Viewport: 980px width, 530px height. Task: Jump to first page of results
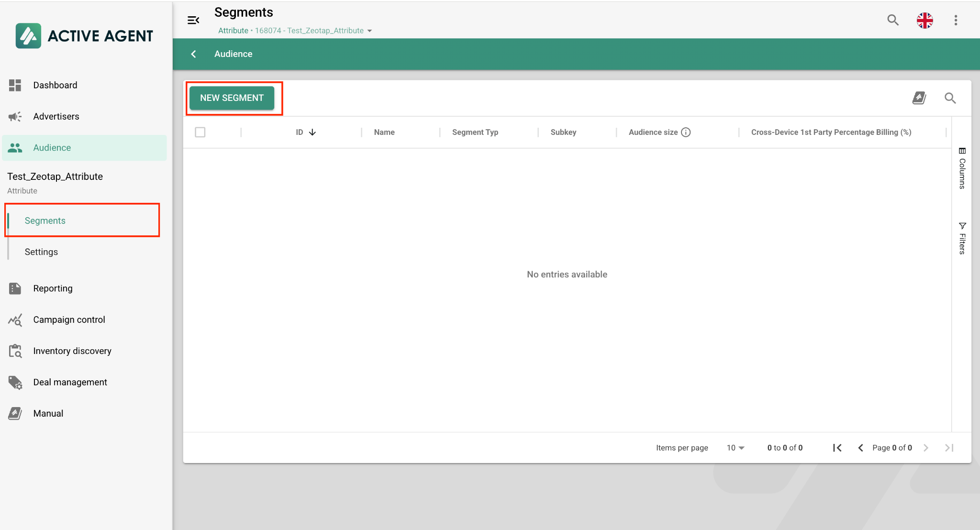click(x=837, y=448)
